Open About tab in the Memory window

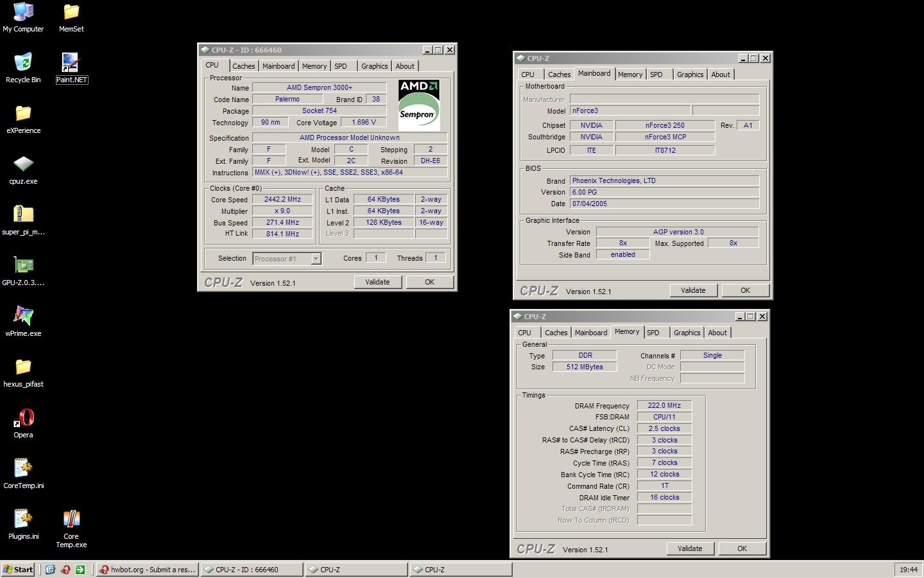point(717,333)
